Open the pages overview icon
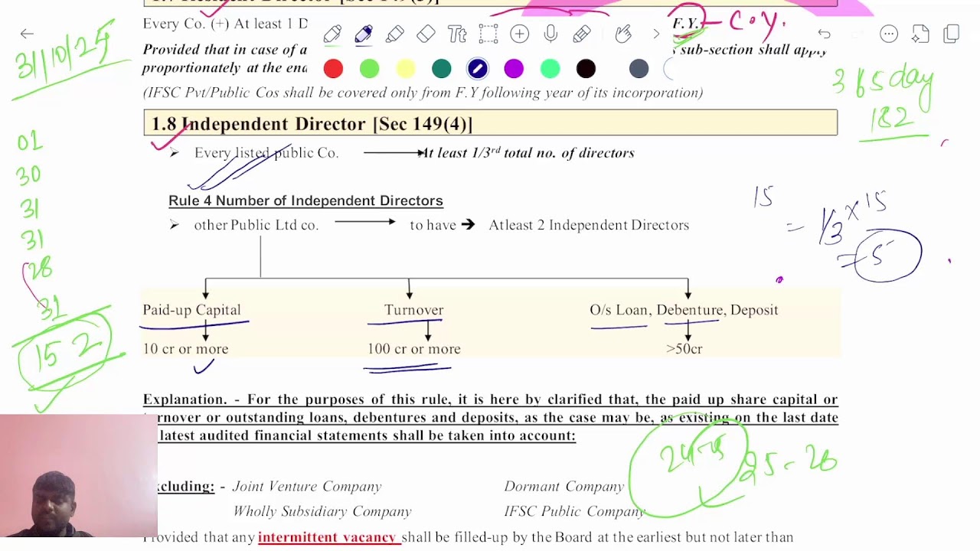This screenshot has width=980, height=551. coord(952,34)
